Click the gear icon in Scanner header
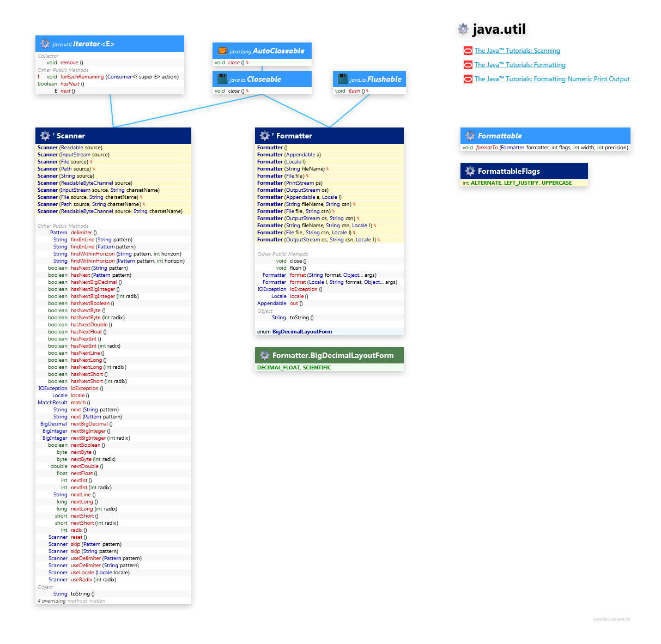661x644 pixels. tap(45, 136)
